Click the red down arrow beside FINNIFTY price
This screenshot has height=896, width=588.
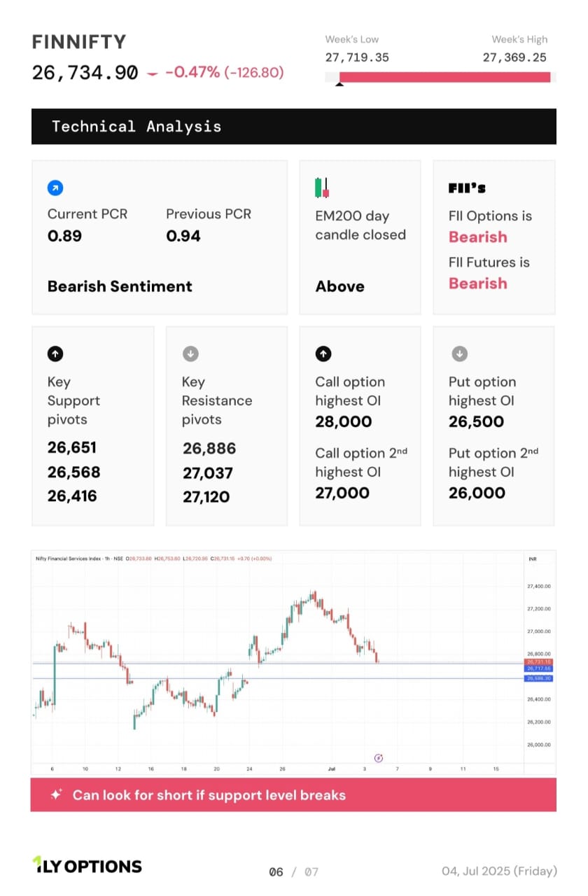(x=153, y=73)
